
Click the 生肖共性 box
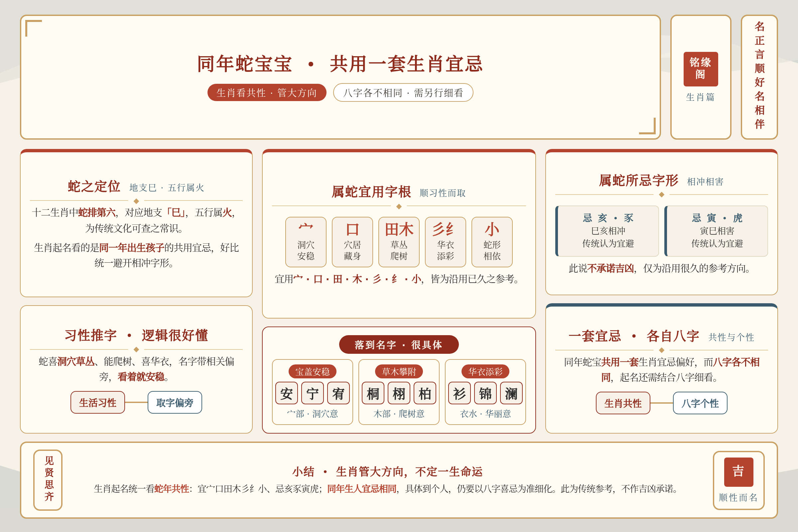point(623,403)
